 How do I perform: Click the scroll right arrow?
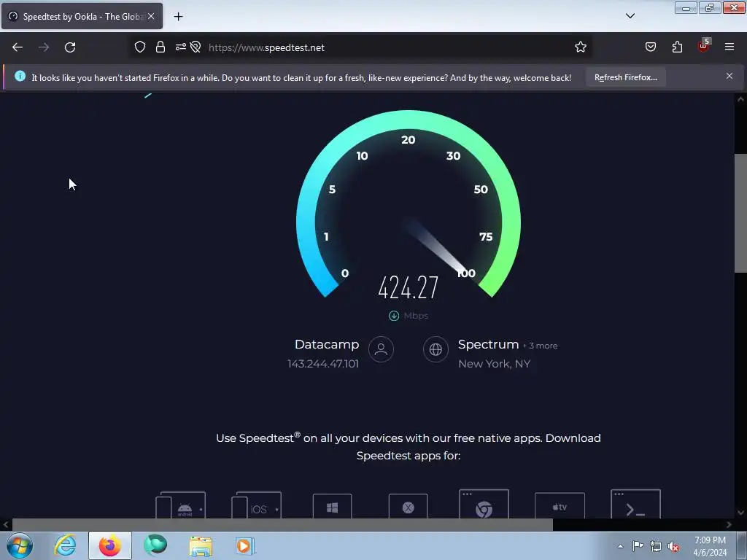(729, 525)
